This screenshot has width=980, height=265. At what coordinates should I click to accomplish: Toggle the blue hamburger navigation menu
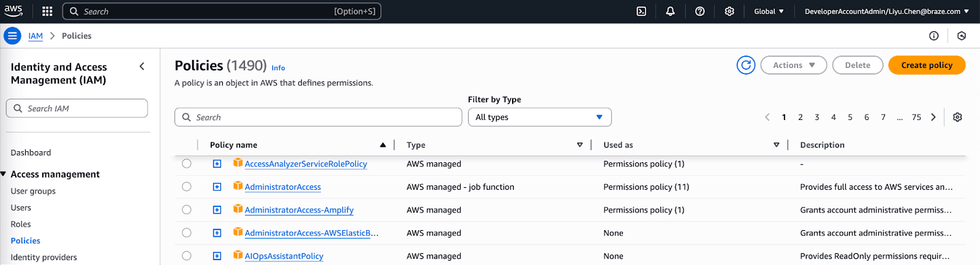12,36
